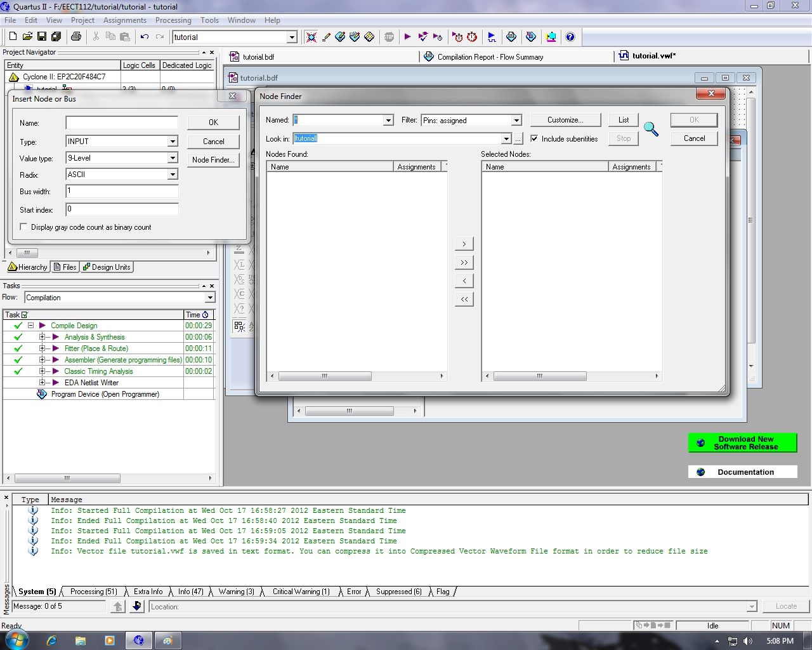This screenshot has height=650, width=812.
Task: Open Quartus Help with the question-mark icon
Action: point(570,37)
